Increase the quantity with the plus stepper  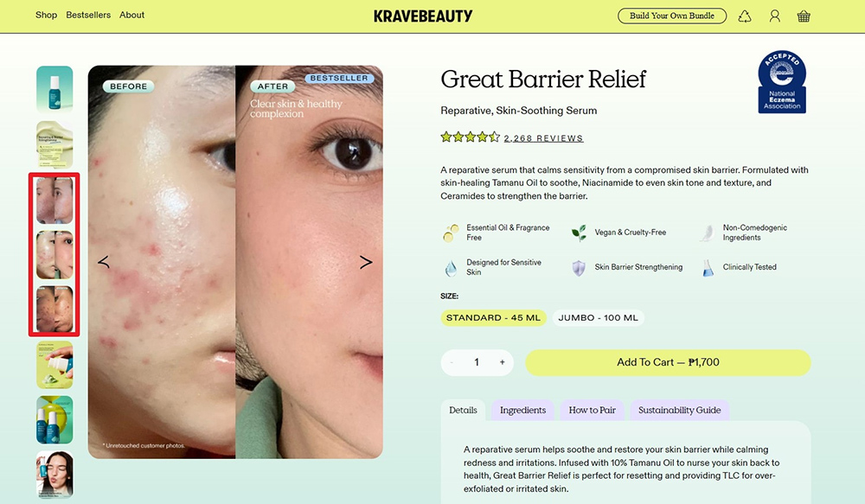click(501, 362)
